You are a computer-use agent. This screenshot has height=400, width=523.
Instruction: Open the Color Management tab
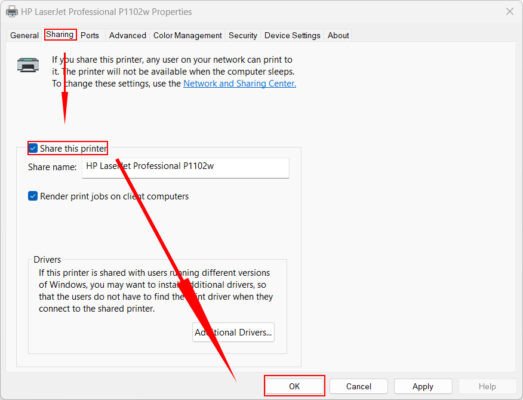[187, 35]
